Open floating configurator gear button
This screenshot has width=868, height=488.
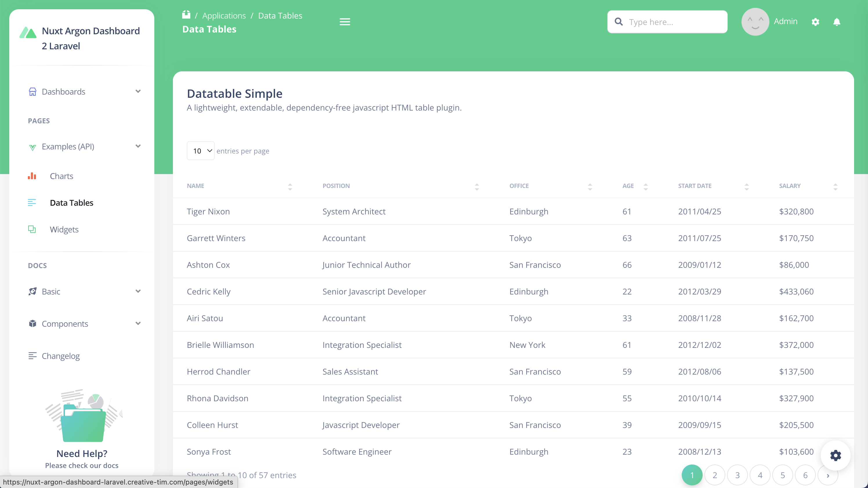coord(835,455)
